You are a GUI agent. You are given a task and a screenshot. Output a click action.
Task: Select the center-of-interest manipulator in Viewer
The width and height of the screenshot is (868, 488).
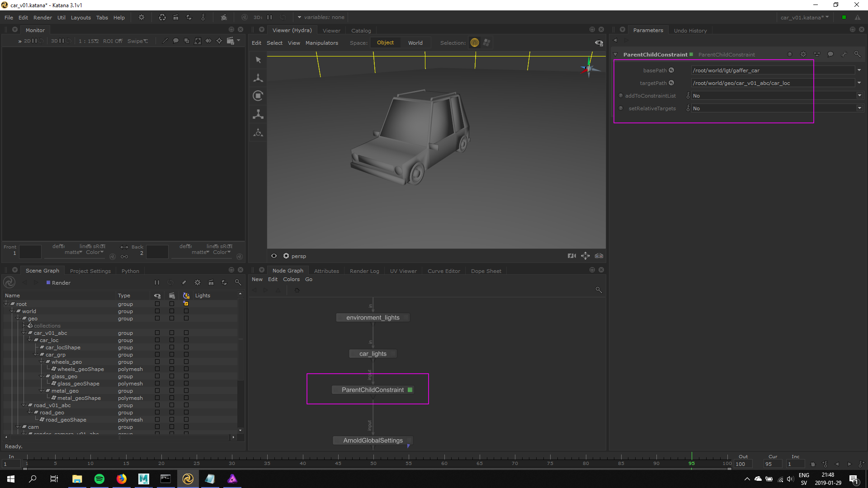tap(258, 132)
